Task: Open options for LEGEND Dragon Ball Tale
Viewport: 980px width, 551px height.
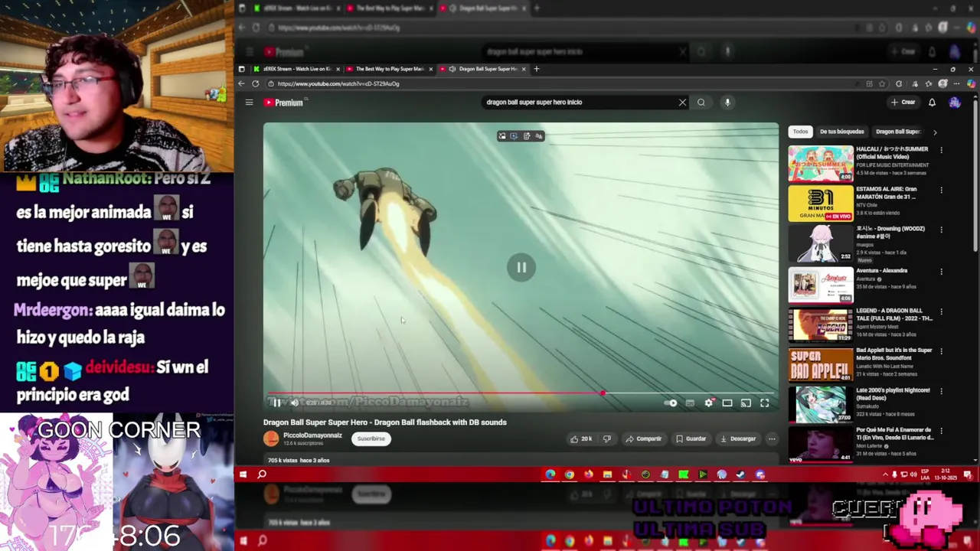Action: pyautogui.click(x=941, y=312)
